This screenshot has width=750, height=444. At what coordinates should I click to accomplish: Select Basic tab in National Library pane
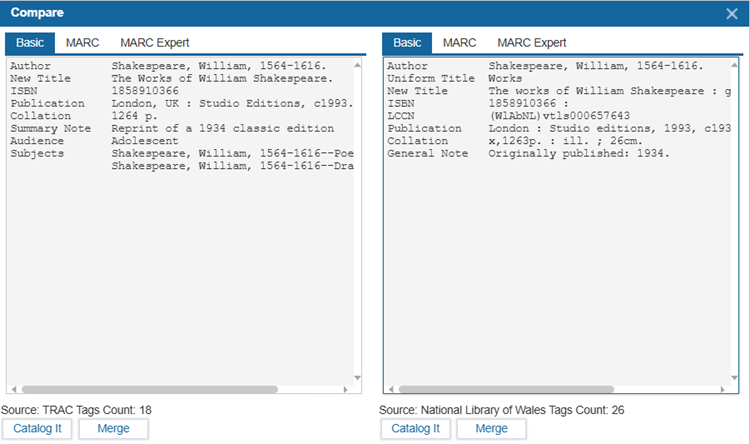(x=407, y=43)
